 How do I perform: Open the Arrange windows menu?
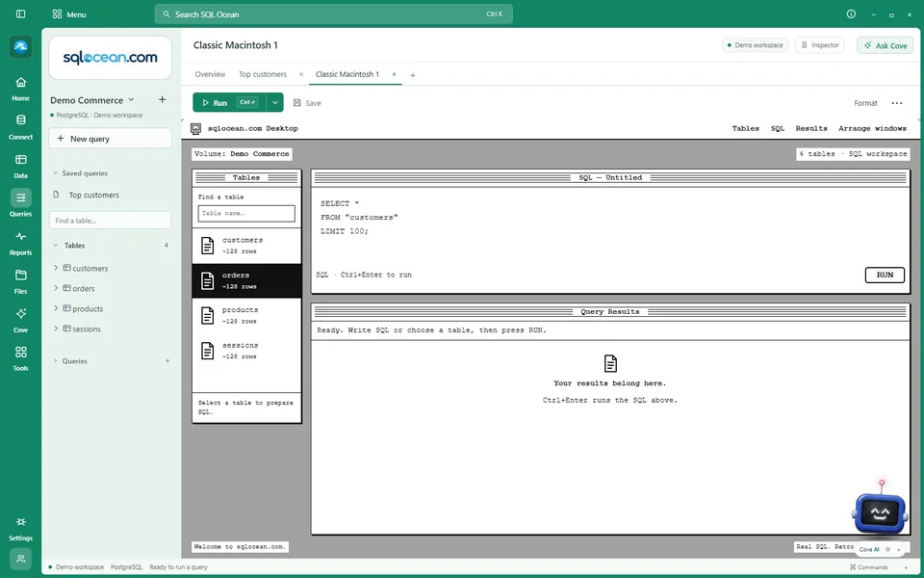873,128
